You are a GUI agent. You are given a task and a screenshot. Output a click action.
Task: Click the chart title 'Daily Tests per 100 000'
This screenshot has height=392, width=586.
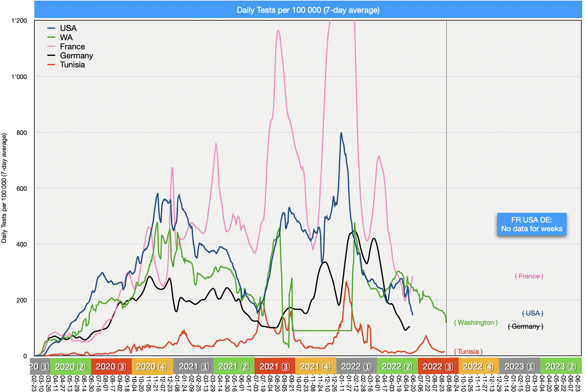(308, 10)
